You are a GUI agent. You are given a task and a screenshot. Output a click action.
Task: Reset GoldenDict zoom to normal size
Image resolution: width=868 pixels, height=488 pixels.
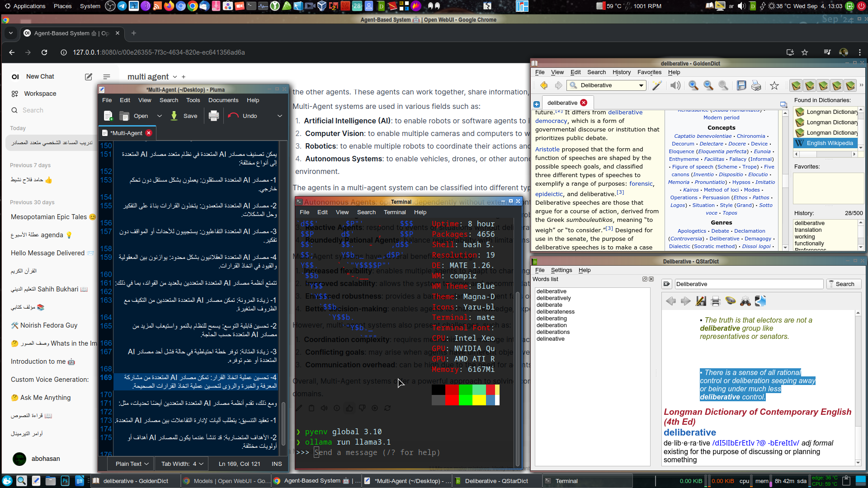coord(723,85)
